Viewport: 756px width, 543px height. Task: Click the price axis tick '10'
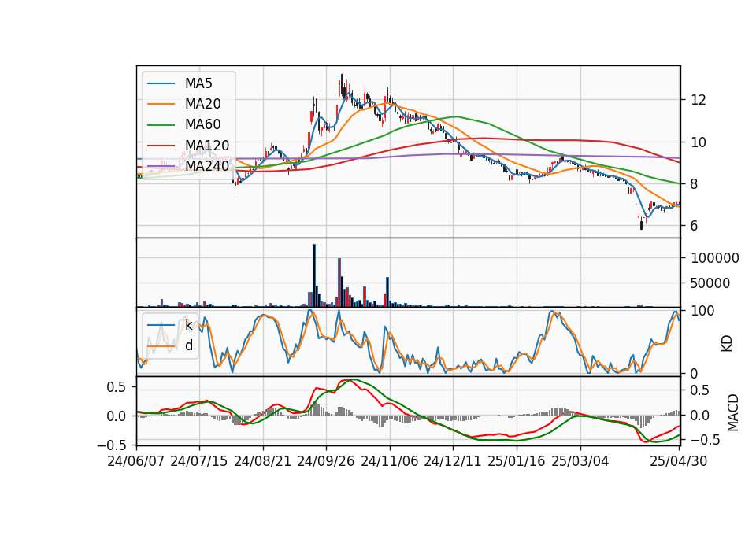(x=699, y=142)
